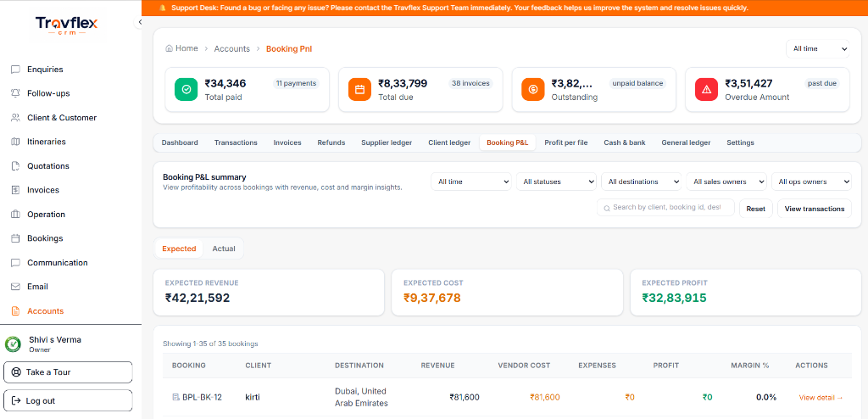Click the Travflex CRM logo

point(66,25)
